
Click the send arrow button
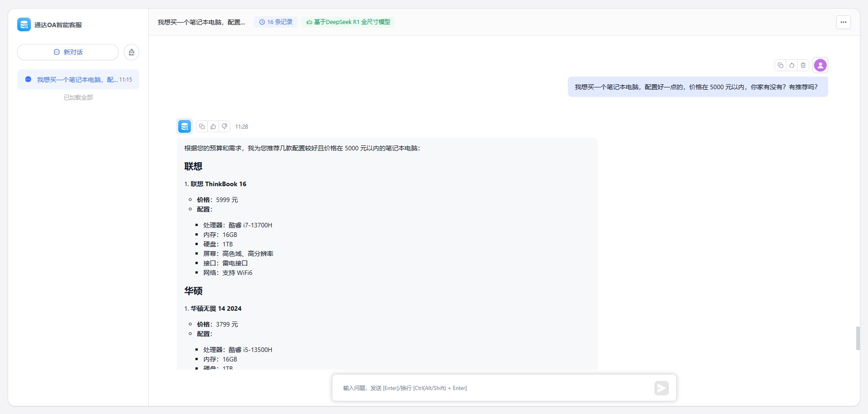pos(662,388)
